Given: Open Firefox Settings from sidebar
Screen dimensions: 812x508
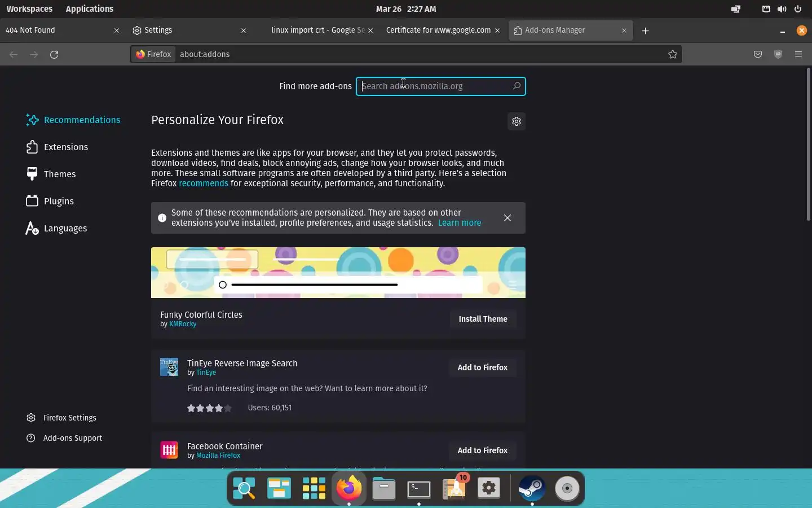Looking at the screenshot, I should [62, 418].
